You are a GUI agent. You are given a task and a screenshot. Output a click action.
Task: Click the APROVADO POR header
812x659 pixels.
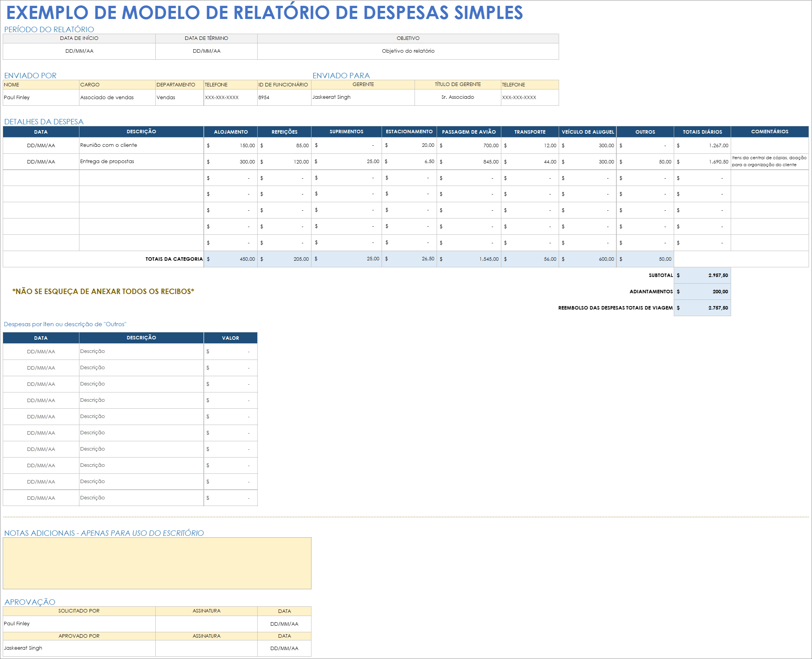[x=79, y=636]
